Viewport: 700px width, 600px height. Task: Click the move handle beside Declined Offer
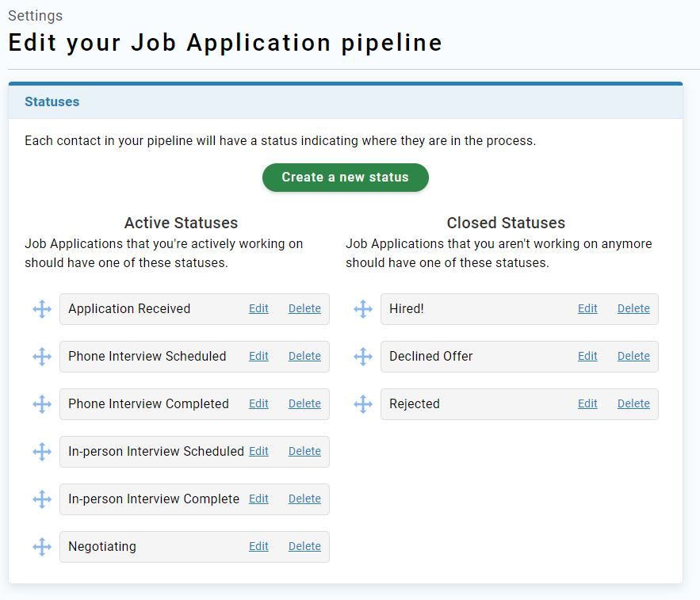pyautogui.click(x=363, y=357)
